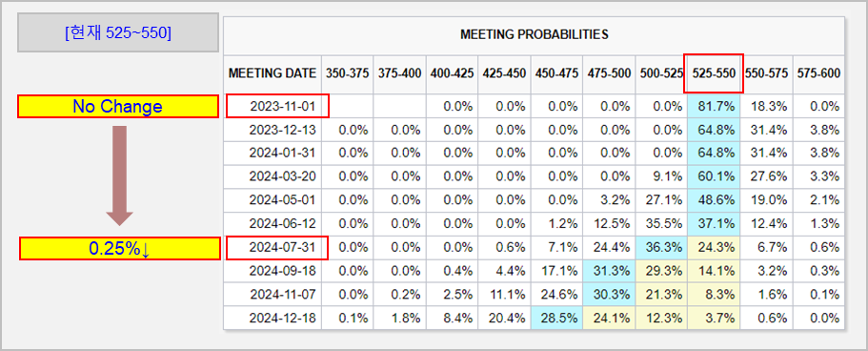The image size is (868, 351).
Task: Select the 550-575 column header
Action: (766, 73)
